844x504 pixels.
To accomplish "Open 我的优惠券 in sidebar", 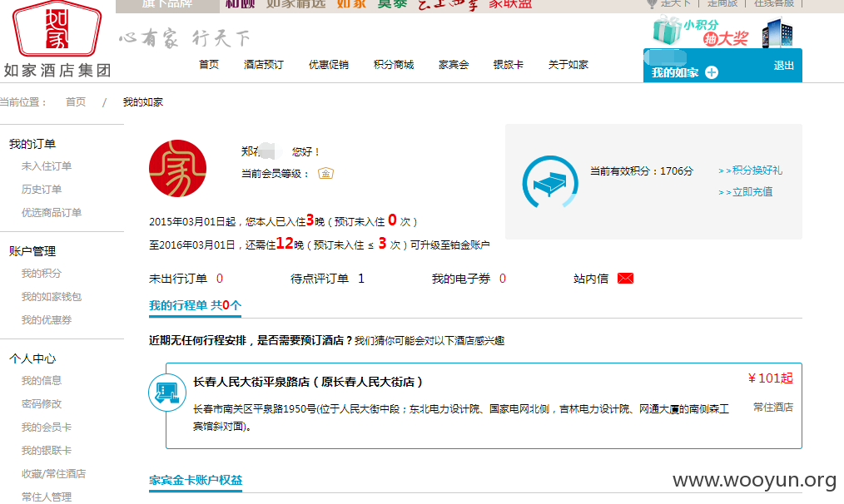I will (47, 320).
